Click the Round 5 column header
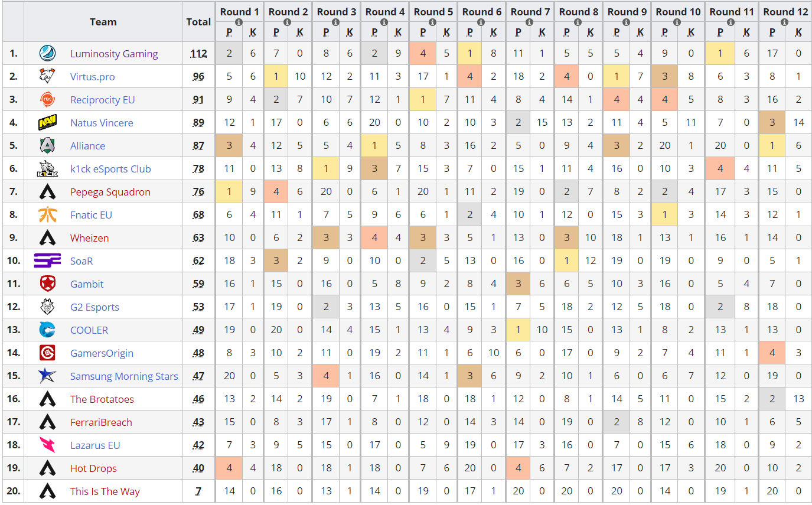 coord(433,12)
